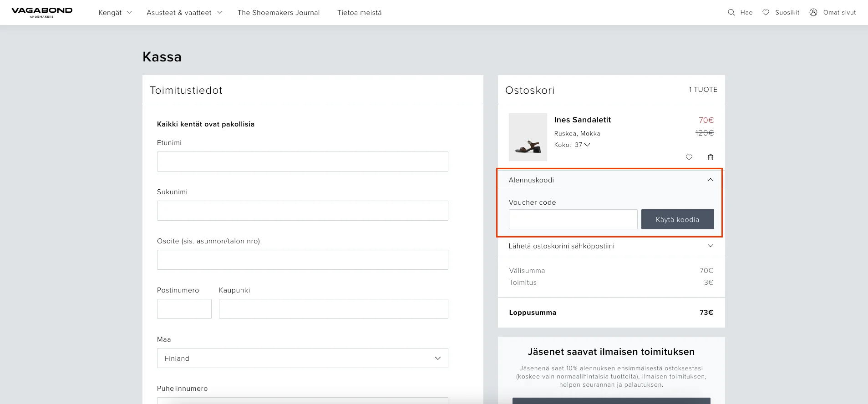Click the Suosikit heart icon in header

point(766,12)
